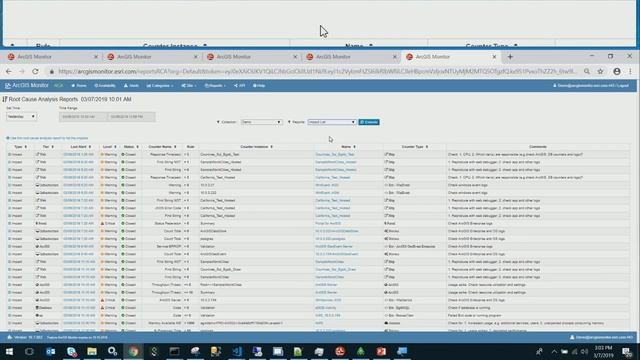This screenshot has width=640, height=360.
Task: Sort table by the Status column
Action: pyautogui.click(x=131, y=147)
